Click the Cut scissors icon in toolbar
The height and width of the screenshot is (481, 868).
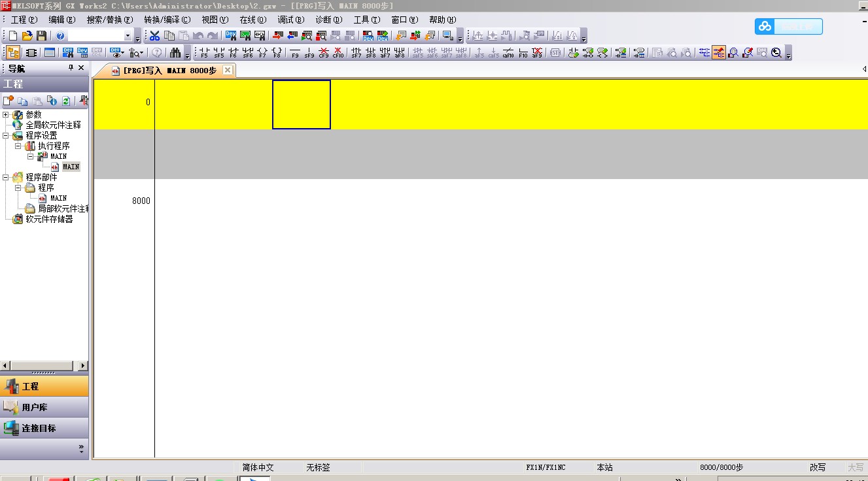pyautogui.click(x=155, y=36)
